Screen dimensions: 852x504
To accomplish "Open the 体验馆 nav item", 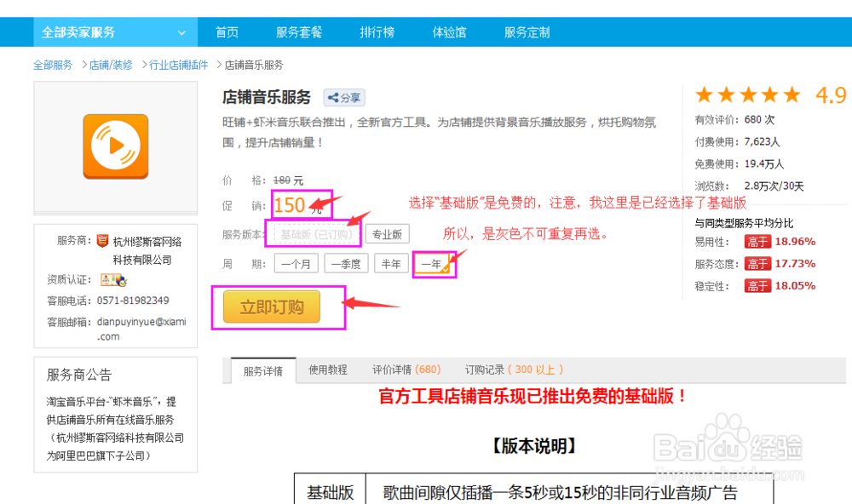I will 449,32.
